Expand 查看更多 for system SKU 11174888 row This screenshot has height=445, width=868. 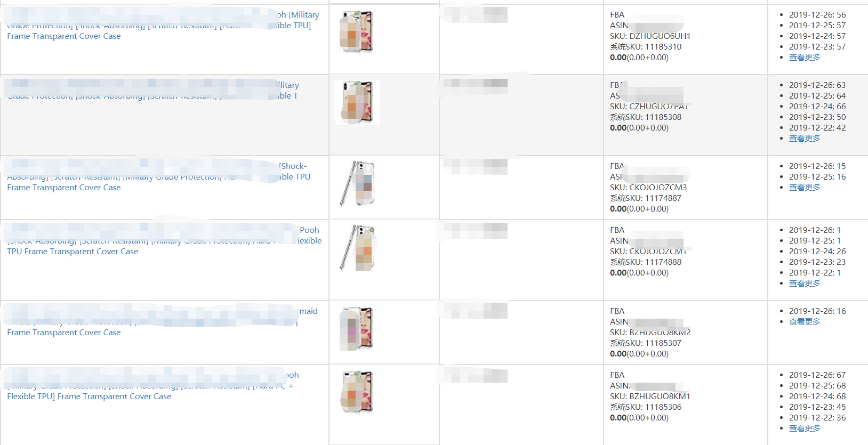point(805,284)
